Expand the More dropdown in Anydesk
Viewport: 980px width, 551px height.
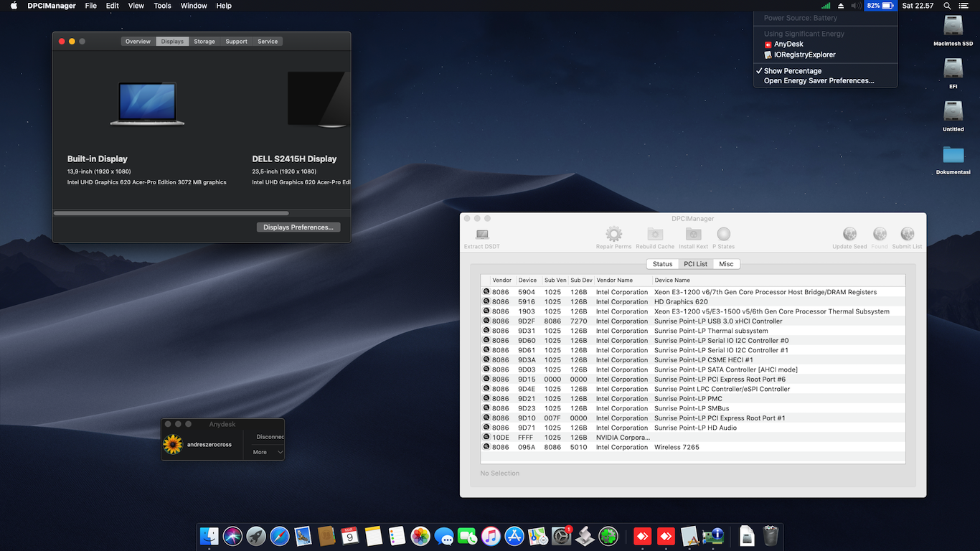coord(268,452)
